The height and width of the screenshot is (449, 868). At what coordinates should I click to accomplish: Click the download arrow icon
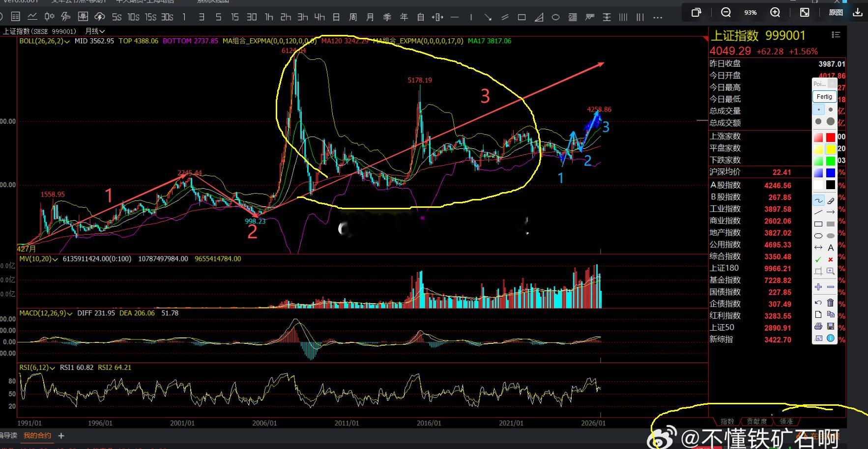[x=858, y=12]
